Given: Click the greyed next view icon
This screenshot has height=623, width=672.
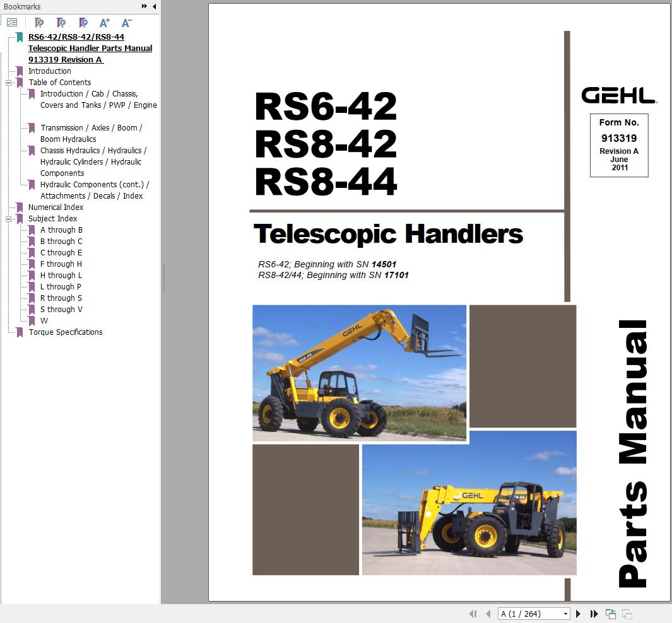Looking at the screenshot, I should tap(627, 614).
